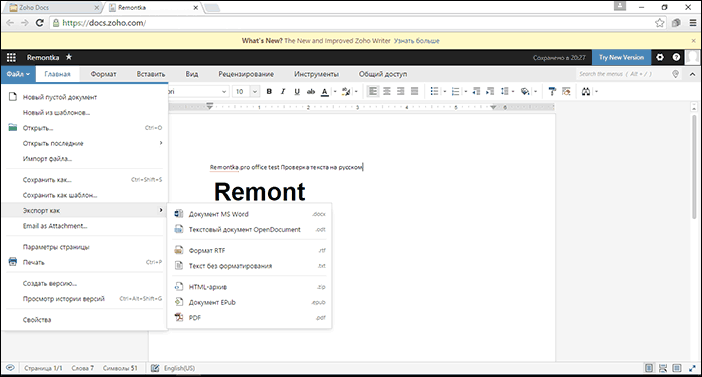Open the font name dropdown

[x=224, y=91]
